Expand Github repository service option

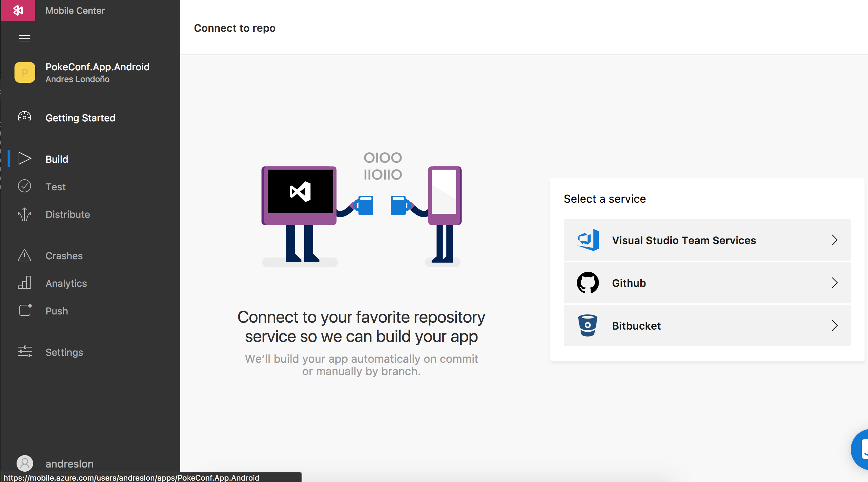834,283
